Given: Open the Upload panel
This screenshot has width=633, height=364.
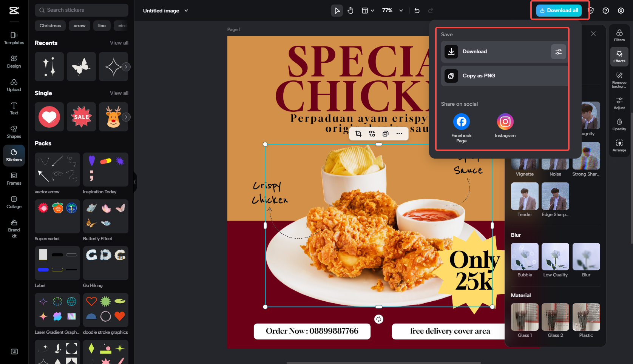Looking at the screenshot, I should [14, 85].
